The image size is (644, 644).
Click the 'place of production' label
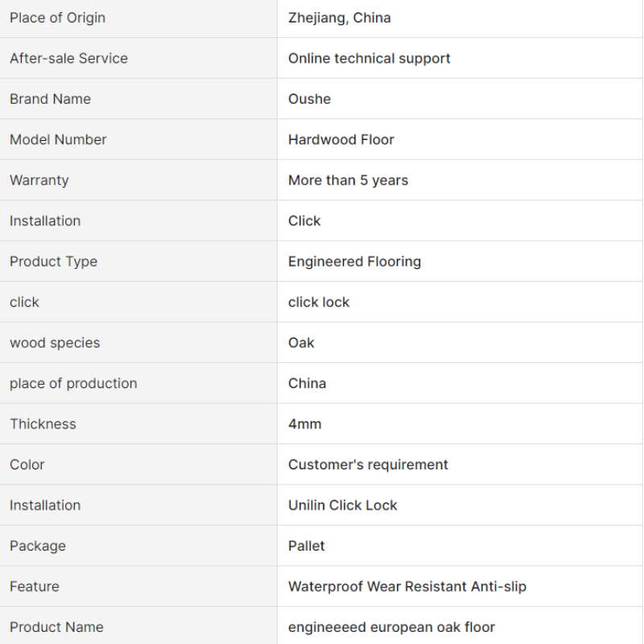tap(73, 383)
